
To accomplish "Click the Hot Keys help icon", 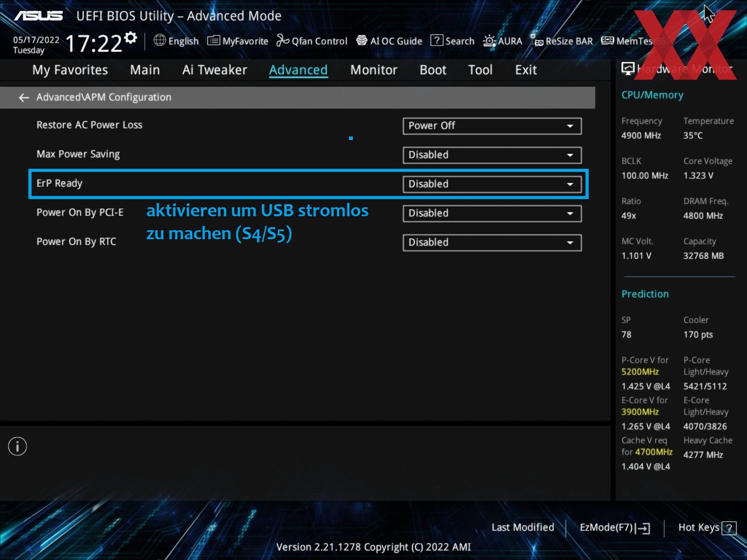I will (x=729, y=528).
